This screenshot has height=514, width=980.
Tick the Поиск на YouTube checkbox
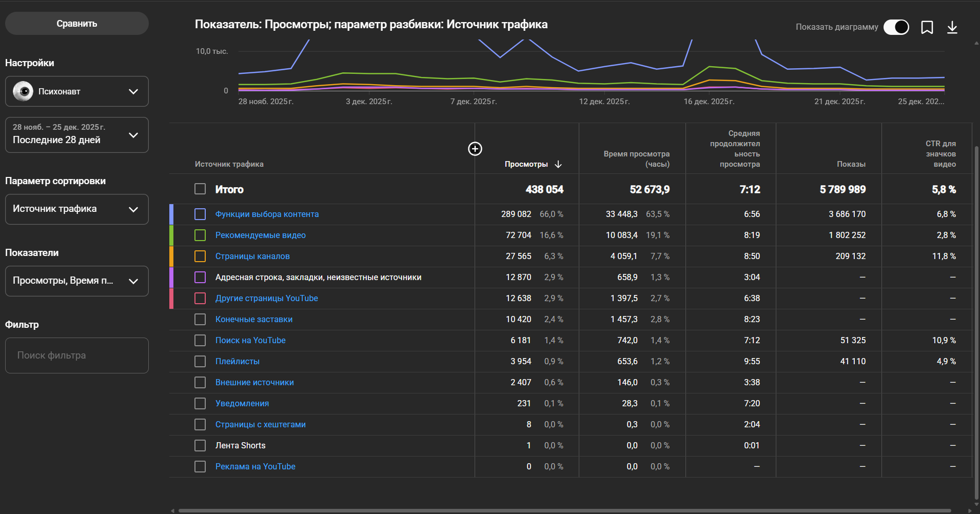[200, 340]
